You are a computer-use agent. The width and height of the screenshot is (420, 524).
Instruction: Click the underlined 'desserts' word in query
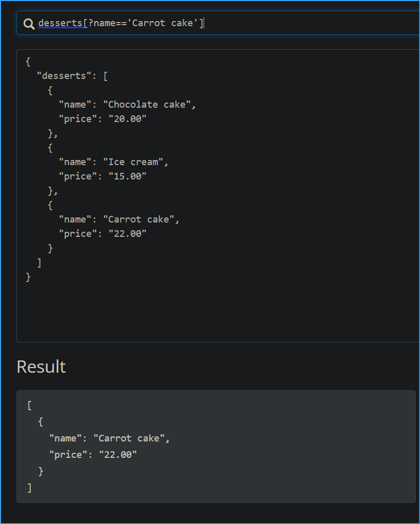[x=60, y=23]
